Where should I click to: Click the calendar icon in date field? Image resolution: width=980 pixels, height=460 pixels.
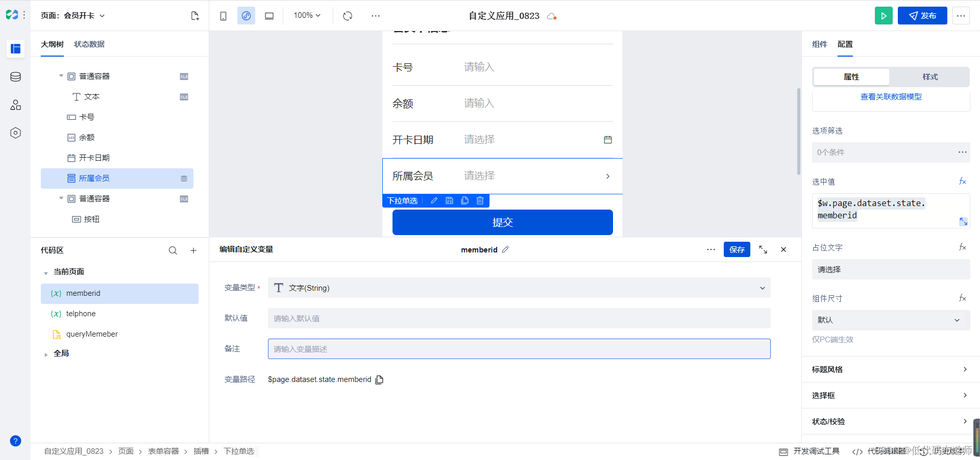pyautogui.click(x=607, y=140)
